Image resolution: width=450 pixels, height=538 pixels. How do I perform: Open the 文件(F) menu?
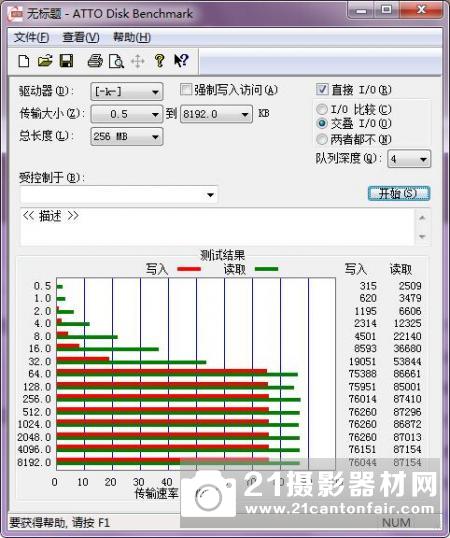(x=31, y=37)
